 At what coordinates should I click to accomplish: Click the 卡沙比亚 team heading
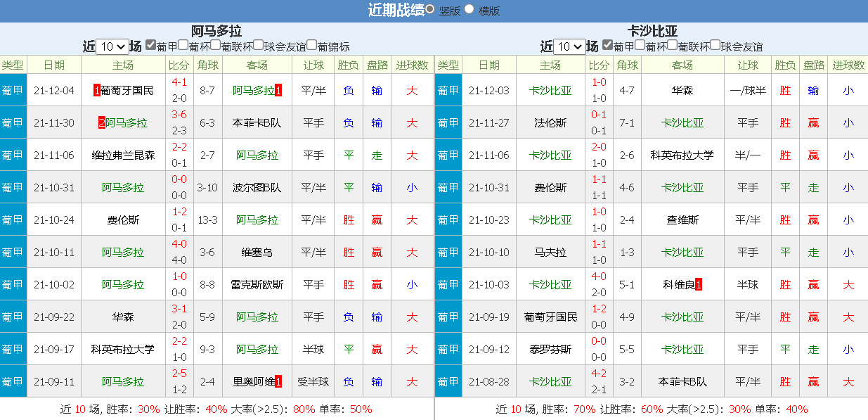coord(652,31)
